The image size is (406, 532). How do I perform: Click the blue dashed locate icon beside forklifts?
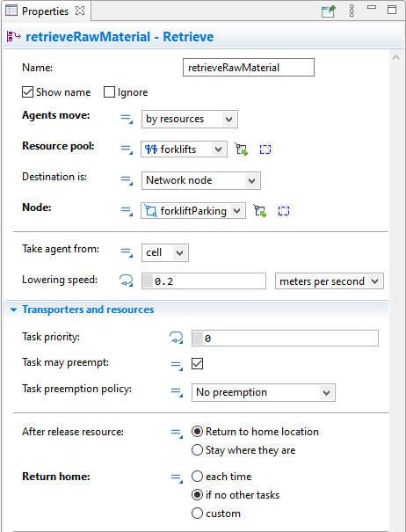(265, 149)
